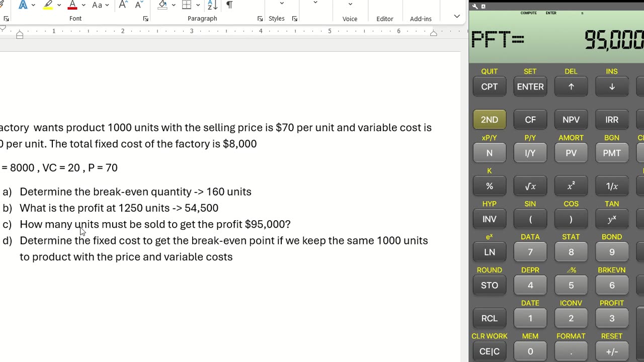Open the font color dropdown arrow
The image size is (644, 362).
(x=84, y=5)
